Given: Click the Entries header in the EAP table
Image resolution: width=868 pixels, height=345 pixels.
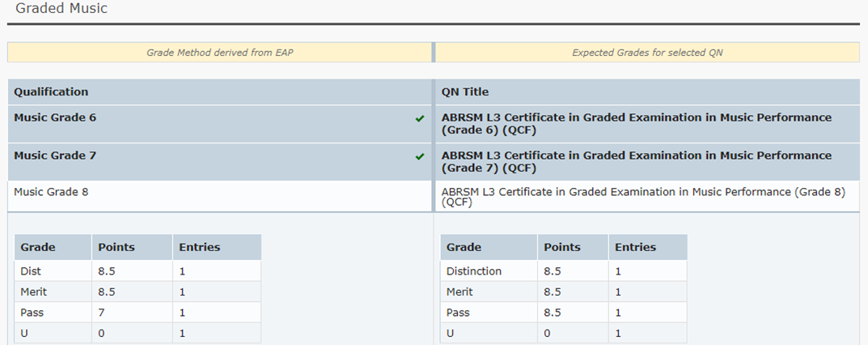Looking at the screenshot, I should 217,247.
